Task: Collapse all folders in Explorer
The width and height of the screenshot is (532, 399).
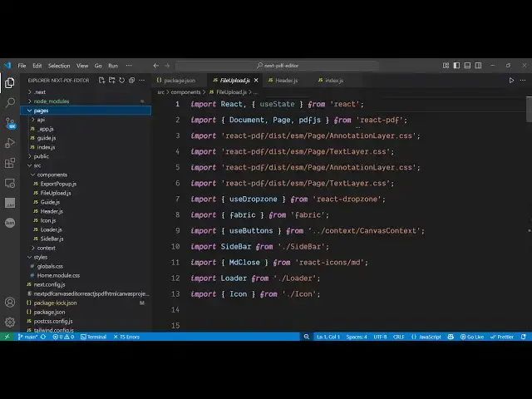Action: (131, 81)
